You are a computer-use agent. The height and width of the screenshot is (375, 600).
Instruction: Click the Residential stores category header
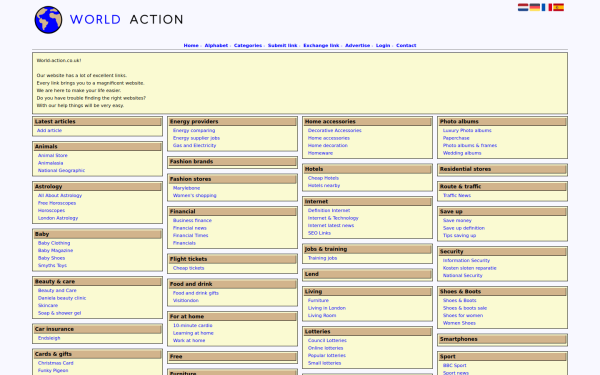502,169
